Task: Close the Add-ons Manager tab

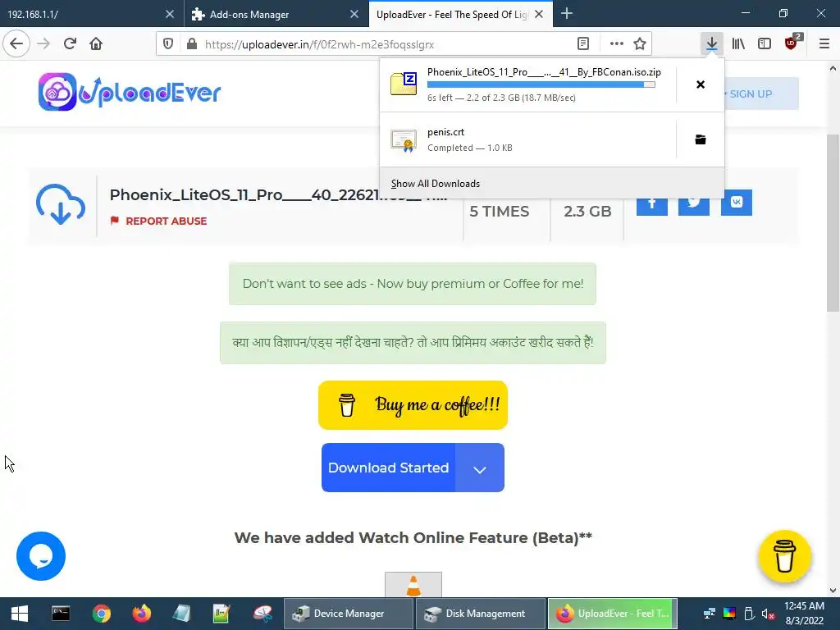Action: 354,15
